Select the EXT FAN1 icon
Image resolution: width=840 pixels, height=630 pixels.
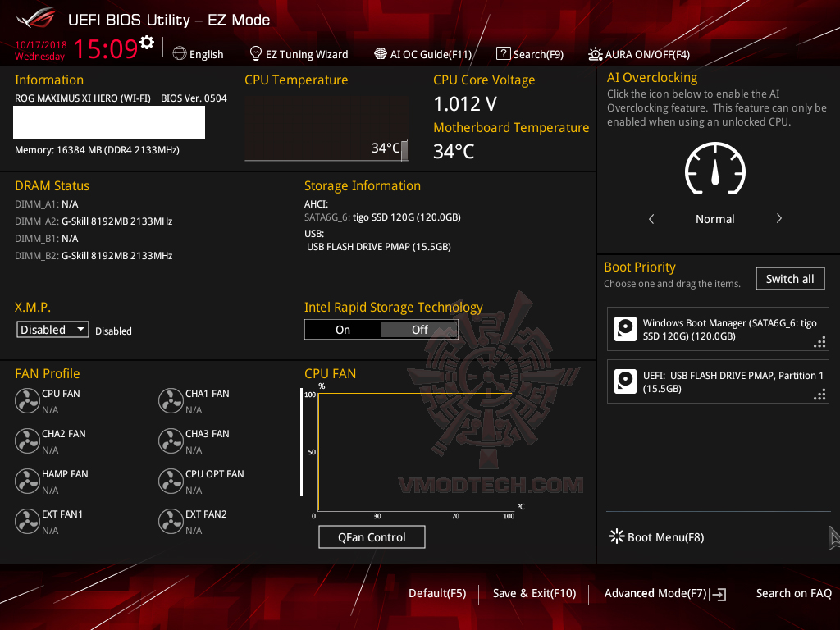pos(27,521)
